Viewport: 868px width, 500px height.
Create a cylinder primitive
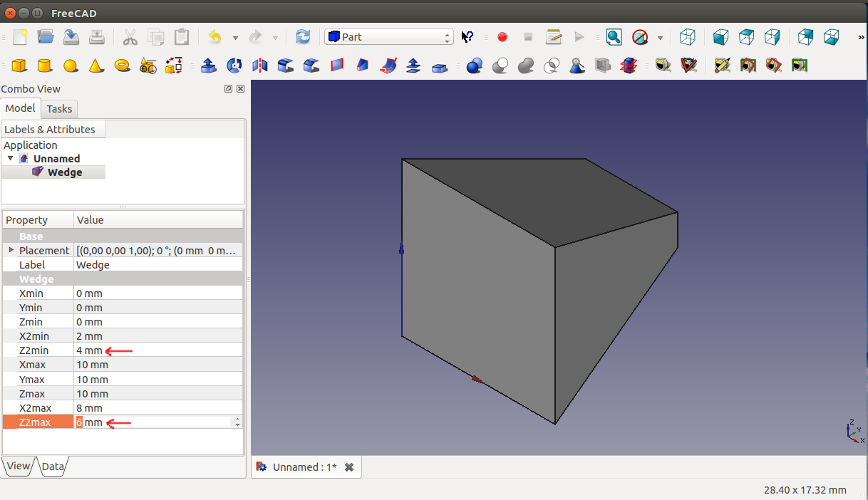44,66
